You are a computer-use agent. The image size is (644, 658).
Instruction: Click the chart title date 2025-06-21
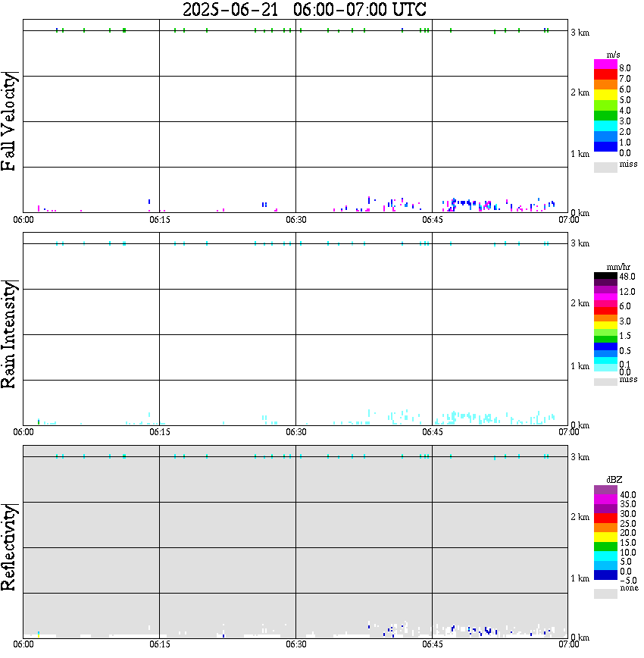[x=230, y=9]
